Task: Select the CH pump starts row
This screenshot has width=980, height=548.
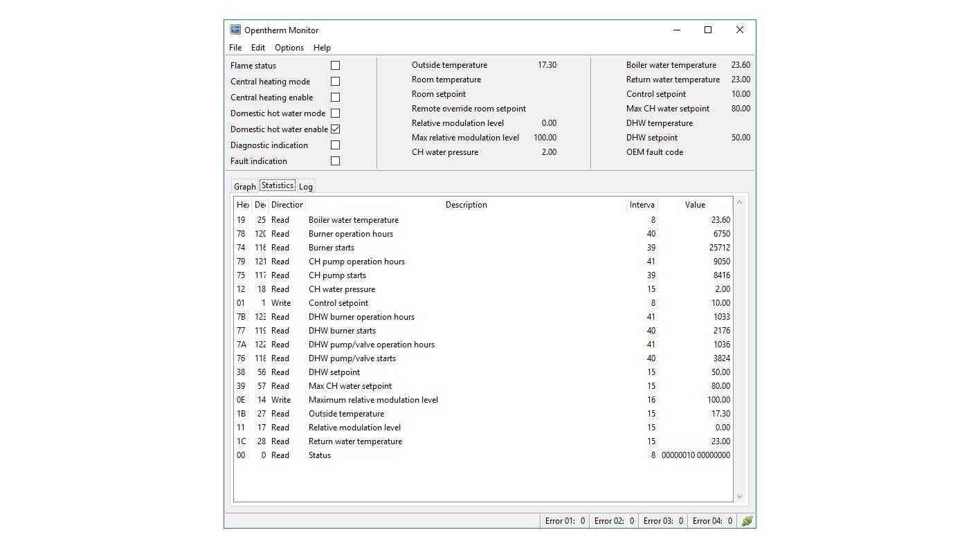Action: pos(483,275)
